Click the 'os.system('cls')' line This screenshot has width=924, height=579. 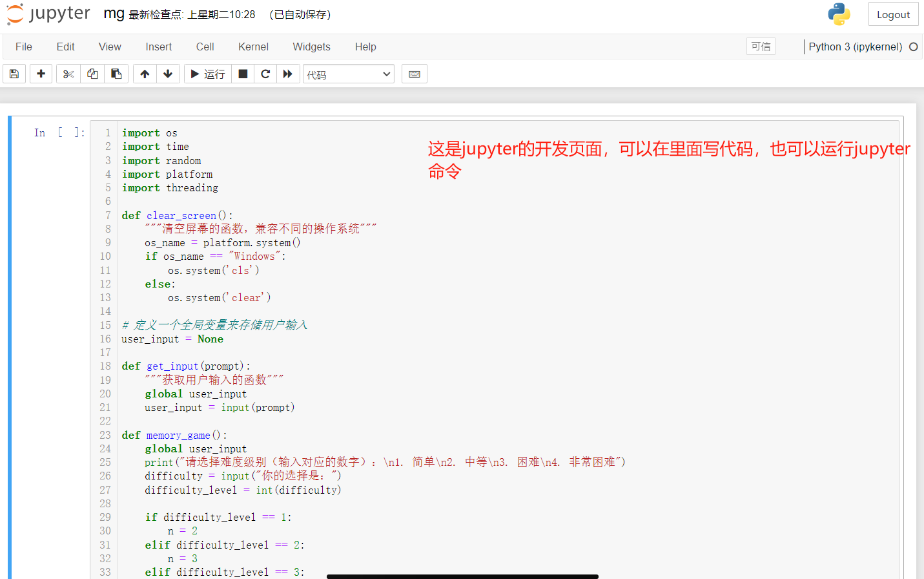coord(214,271)
